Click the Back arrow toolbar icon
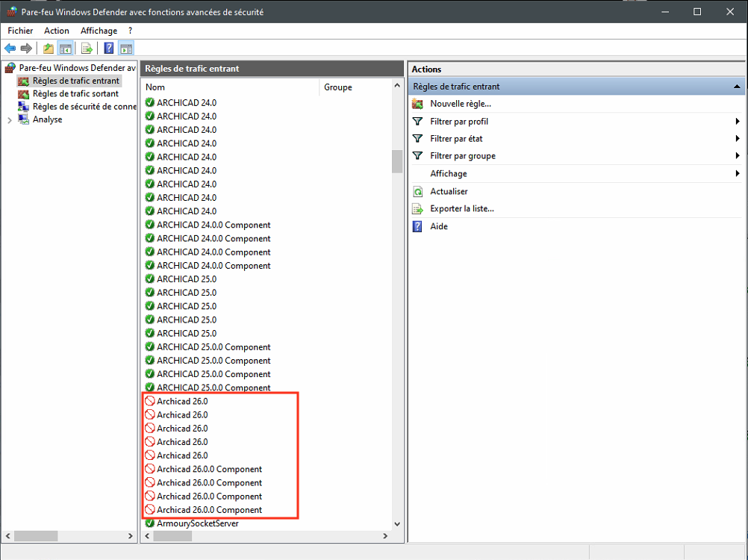Viewport: 748px width, 560px height. (10, 49)
